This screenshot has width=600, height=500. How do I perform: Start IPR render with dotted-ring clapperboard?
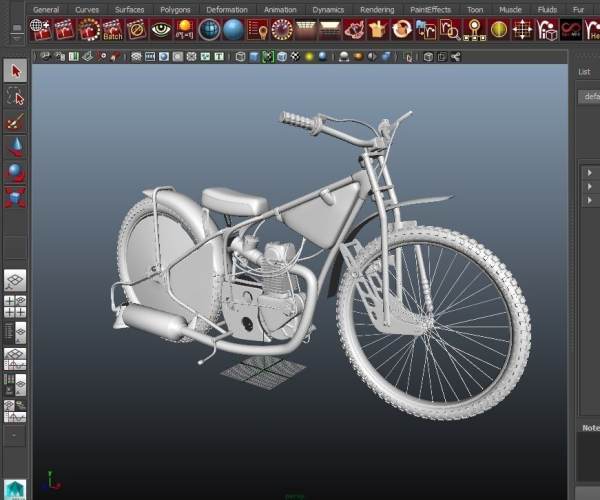[88, 30]
